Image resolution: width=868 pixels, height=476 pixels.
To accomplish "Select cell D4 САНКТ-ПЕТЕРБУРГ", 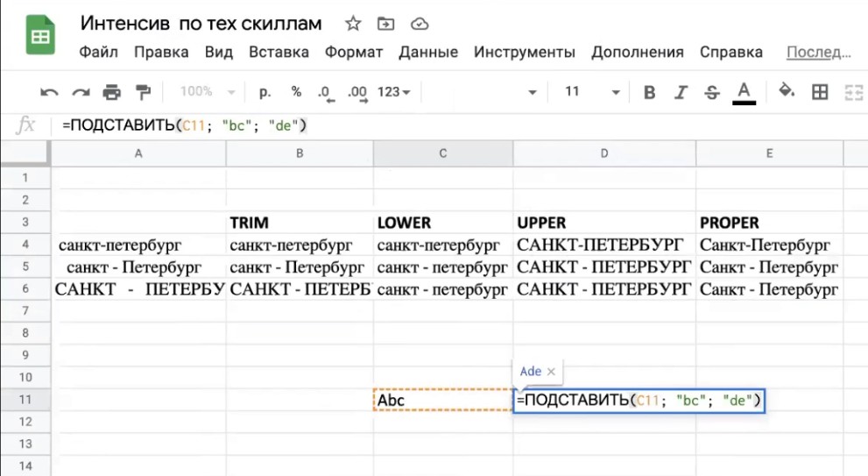I will click(x=604, y=245).
